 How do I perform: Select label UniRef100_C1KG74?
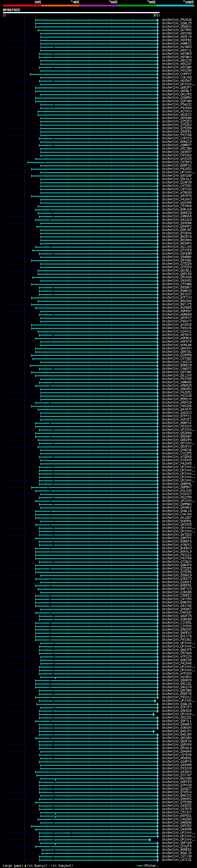(177, 362)
